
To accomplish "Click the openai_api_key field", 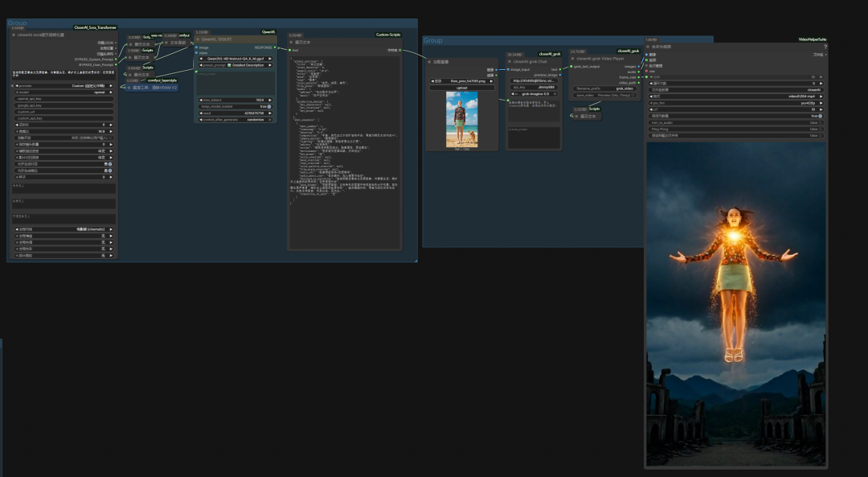I will (x=63, y=99).
